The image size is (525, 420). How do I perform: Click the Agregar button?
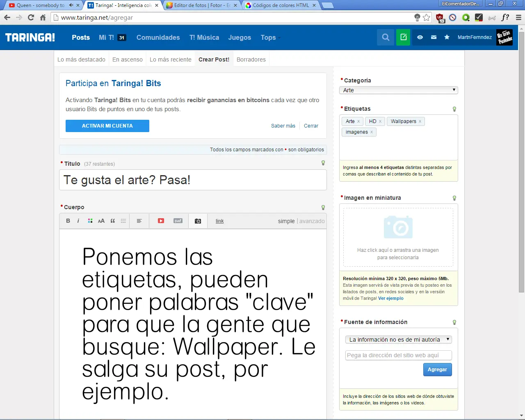(x=438, y=370)
